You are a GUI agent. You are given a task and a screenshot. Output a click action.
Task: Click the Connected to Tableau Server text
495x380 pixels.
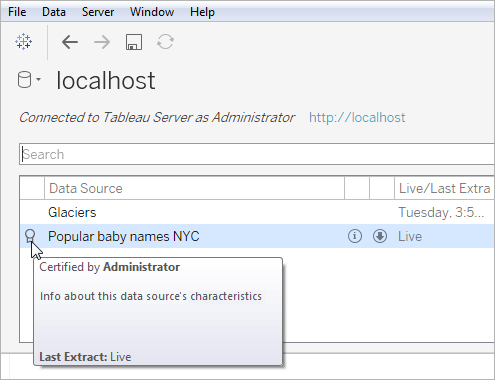click(157, 117)
